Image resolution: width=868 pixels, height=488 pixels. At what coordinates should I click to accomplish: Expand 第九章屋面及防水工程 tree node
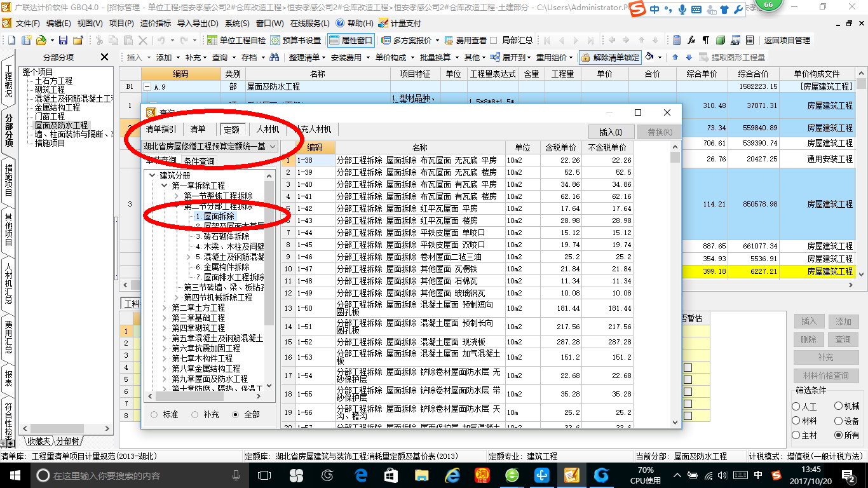point(165,379)
